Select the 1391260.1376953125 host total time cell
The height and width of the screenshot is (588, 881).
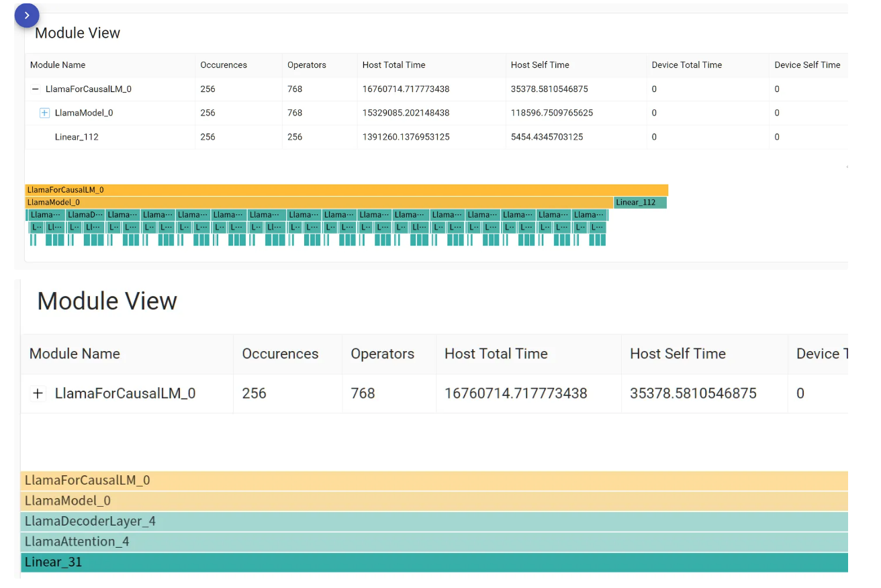406,137
